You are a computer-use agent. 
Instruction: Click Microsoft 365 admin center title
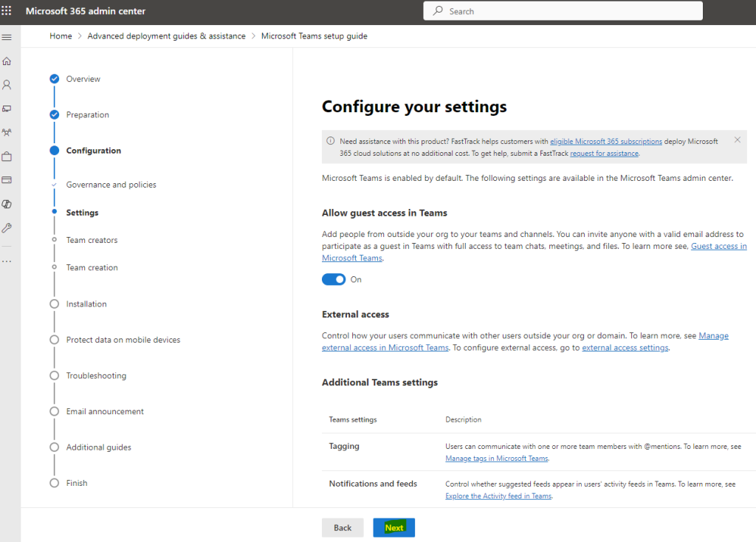86,11
